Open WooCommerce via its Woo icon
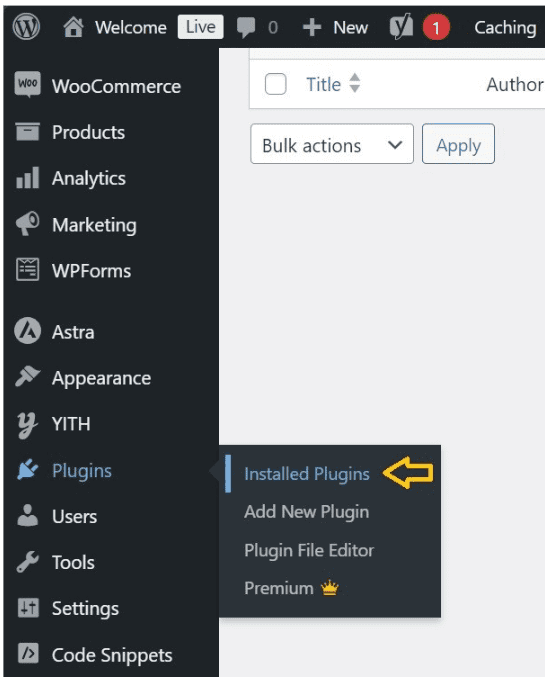This screenshot has width=545, height=680. pyautogui.click(x=28, y=84)
